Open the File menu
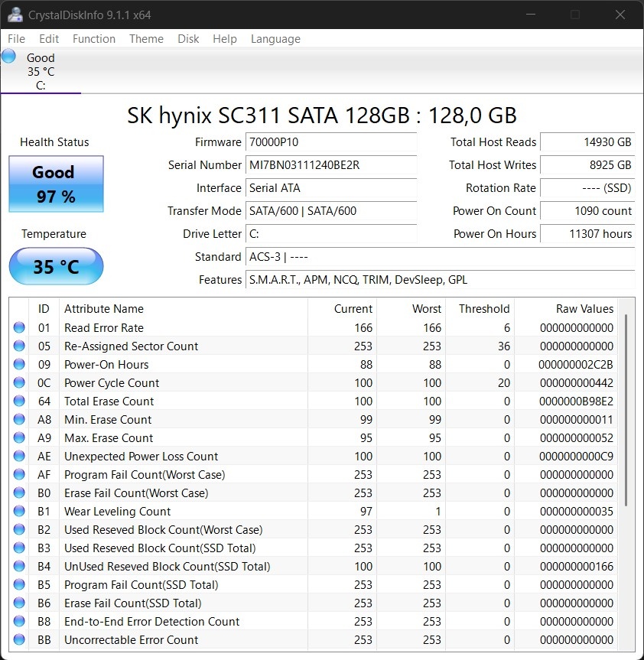This screenshot has height=660, width=644. (16, 39)
